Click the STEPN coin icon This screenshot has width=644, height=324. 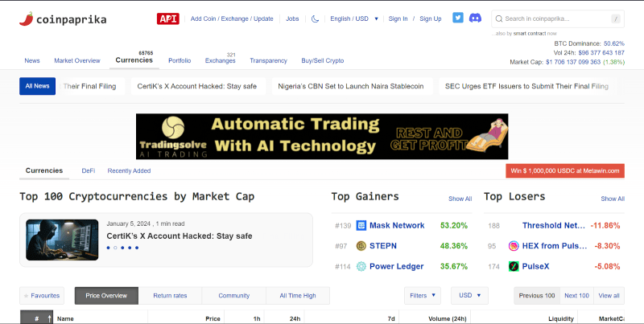(361, 246)
